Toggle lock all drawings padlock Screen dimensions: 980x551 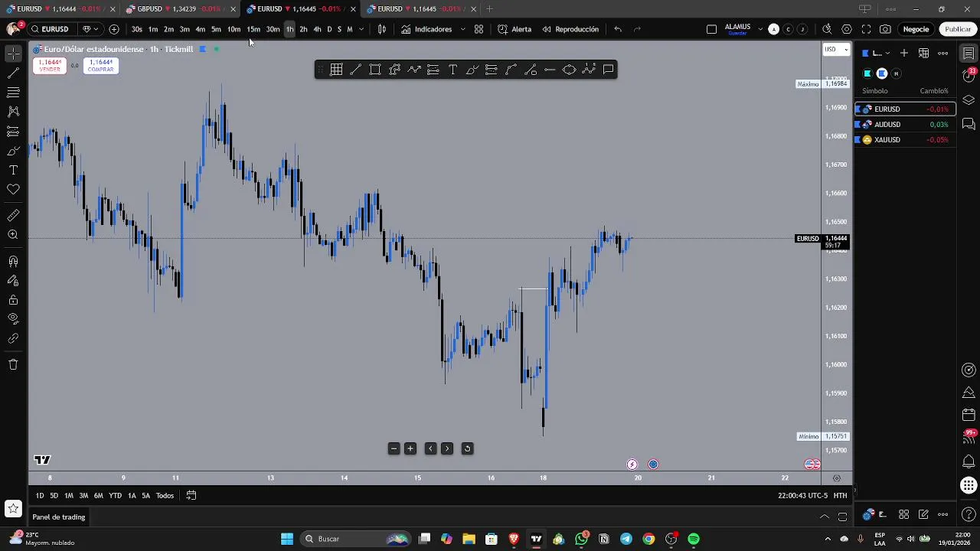coord(13,300)
